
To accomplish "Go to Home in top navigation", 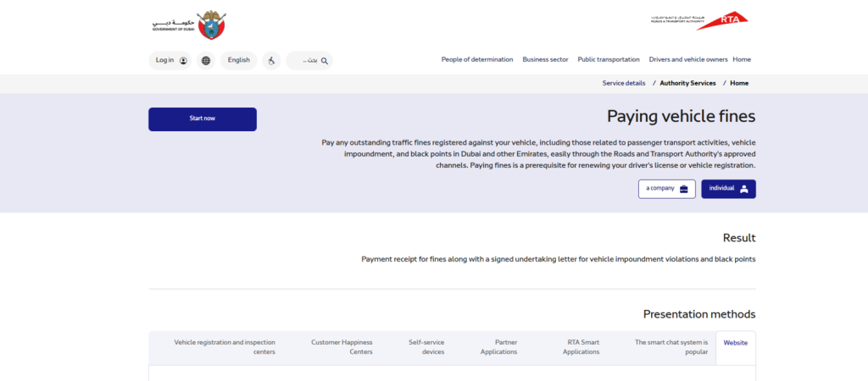I will (742, 60).
